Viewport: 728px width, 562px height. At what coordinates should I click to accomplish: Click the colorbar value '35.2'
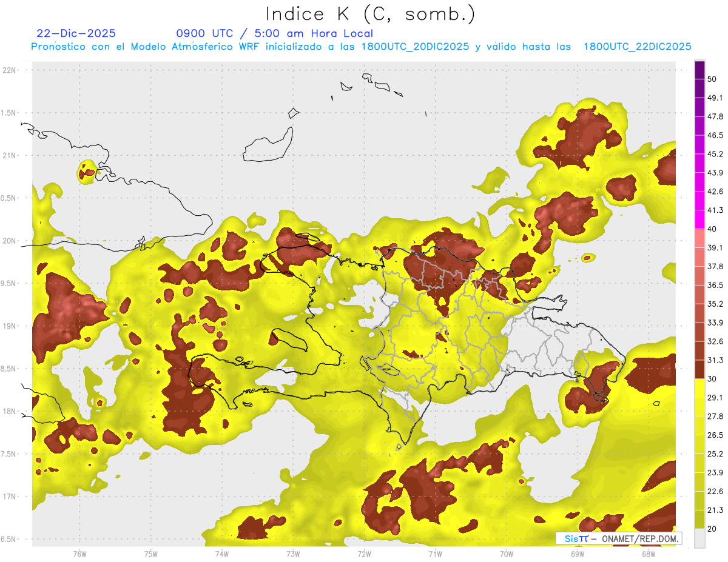tap(715, 304)
